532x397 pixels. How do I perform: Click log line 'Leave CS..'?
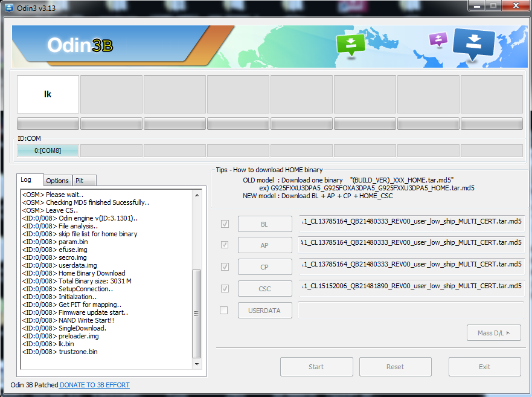pyautogui.click(x=50, y=210)
